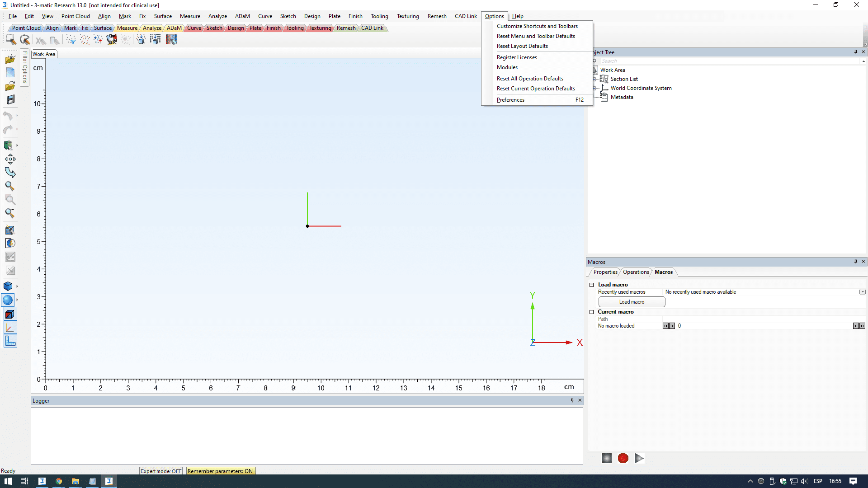Viewport: 868px width, 488px height.
Task: Open the Windows Start menu
Action: point(8,481)
